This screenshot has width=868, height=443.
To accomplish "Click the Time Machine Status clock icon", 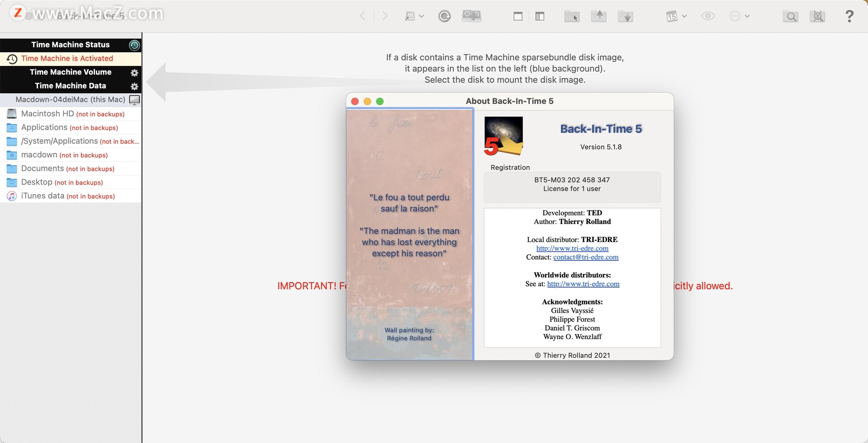I will [x=134, y=45].
